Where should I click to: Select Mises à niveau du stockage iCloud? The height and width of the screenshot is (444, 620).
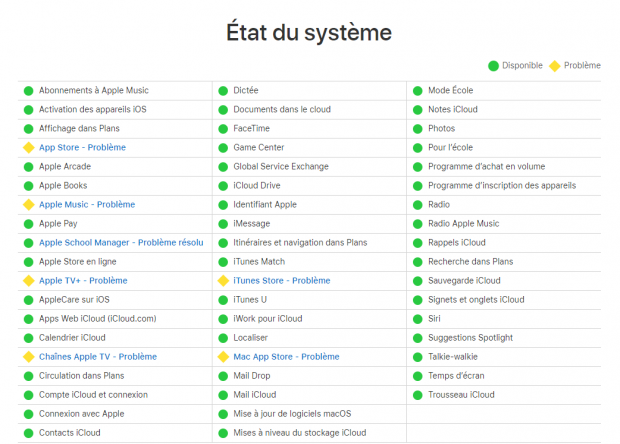pos(300,433)
